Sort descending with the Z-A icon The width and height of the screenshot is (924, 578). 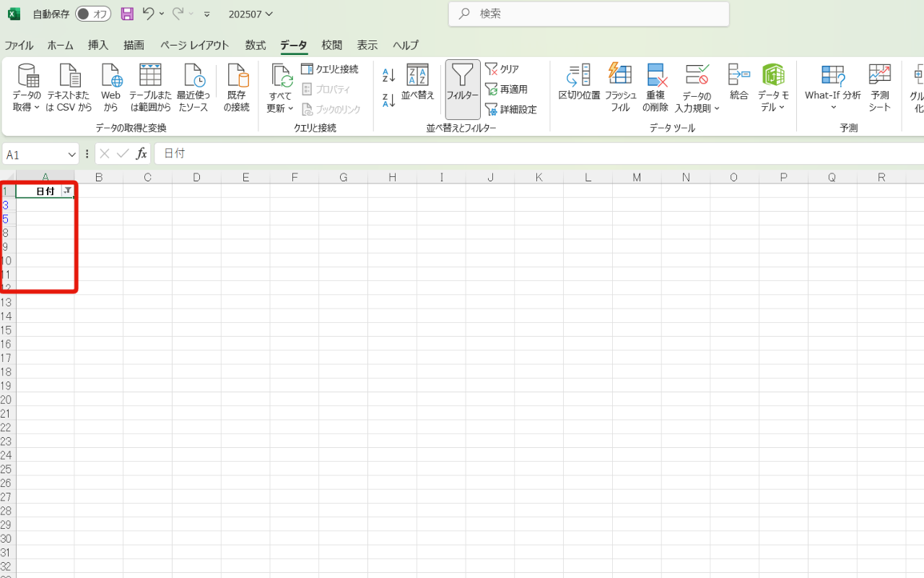[388, 100]
